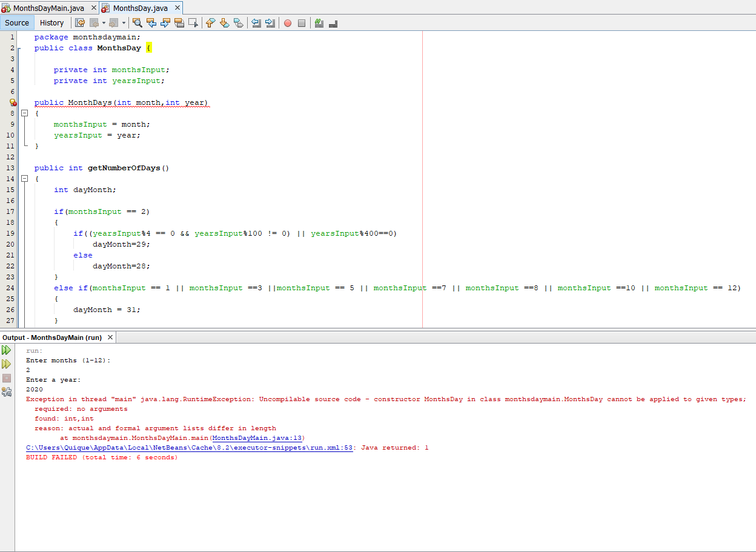Jump to Previous Bookmark

[x=211, y=23]
